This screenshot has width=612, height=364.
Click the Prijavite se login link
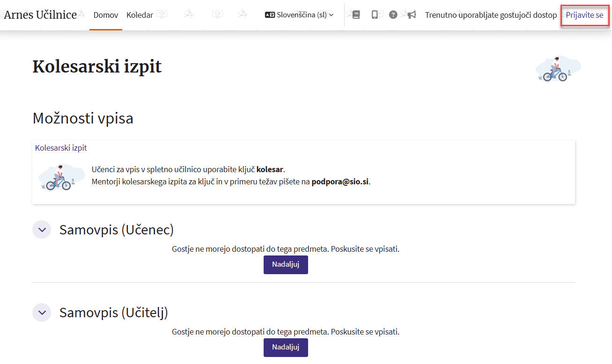click(584, 15)
